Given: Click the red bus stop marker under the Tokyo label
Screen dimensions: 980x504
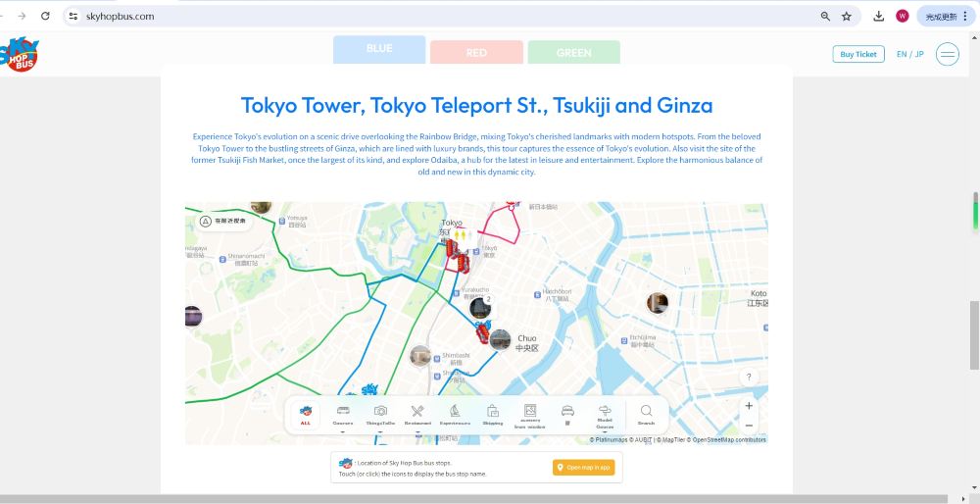Looking at the screenshot, I should pyautogui.click(x=452, y=248).
